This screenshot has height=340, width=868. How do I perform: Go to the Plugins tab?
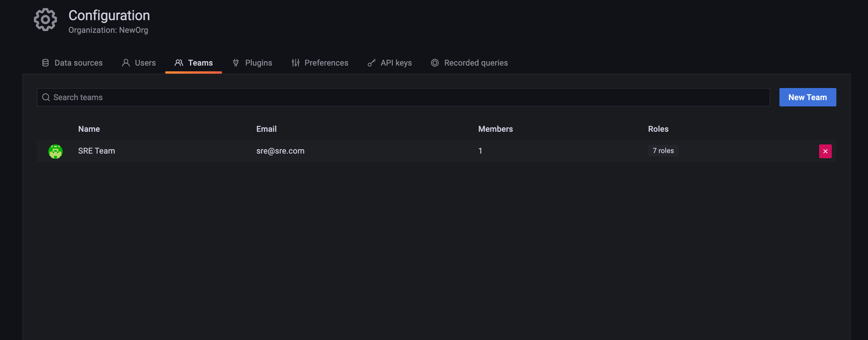tap(258, 63)
